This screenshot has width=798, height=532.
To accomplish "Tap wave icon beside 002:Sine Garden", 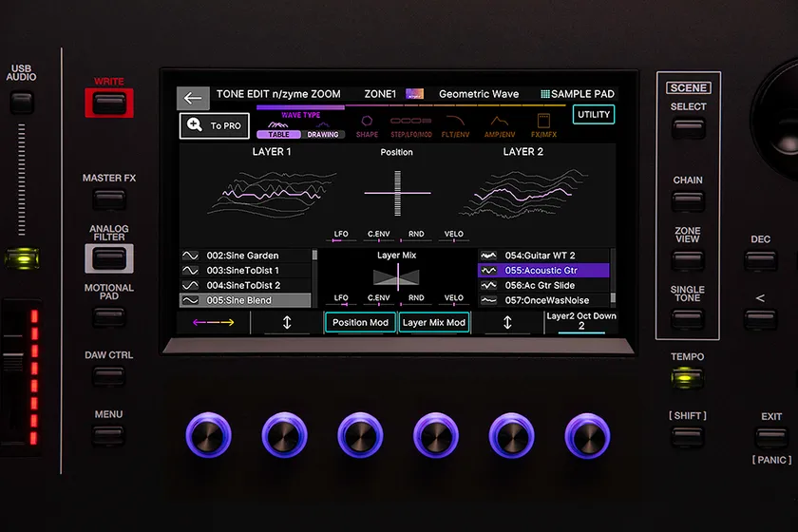I will pos(190,256).
